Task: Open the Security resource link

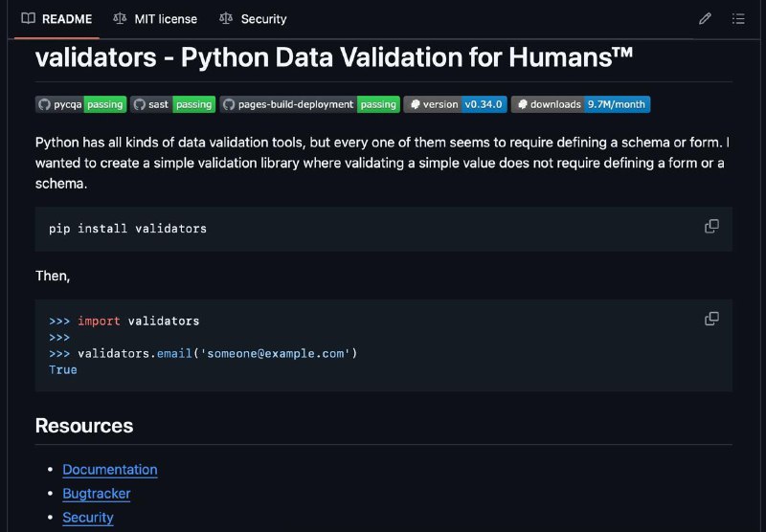Action: point(88,518)
